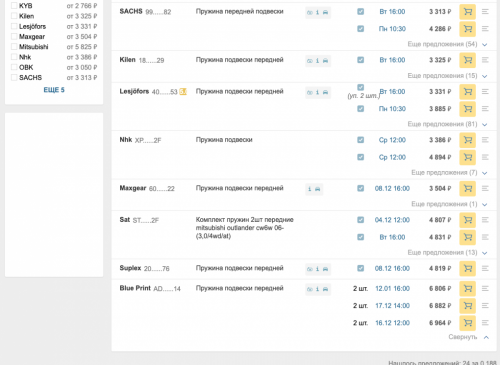Image resolution: width=500 pixels, height=365 pixels.
Task: Add Kilen 3 325 ₽ spring to cart
Action: [467, 60]
